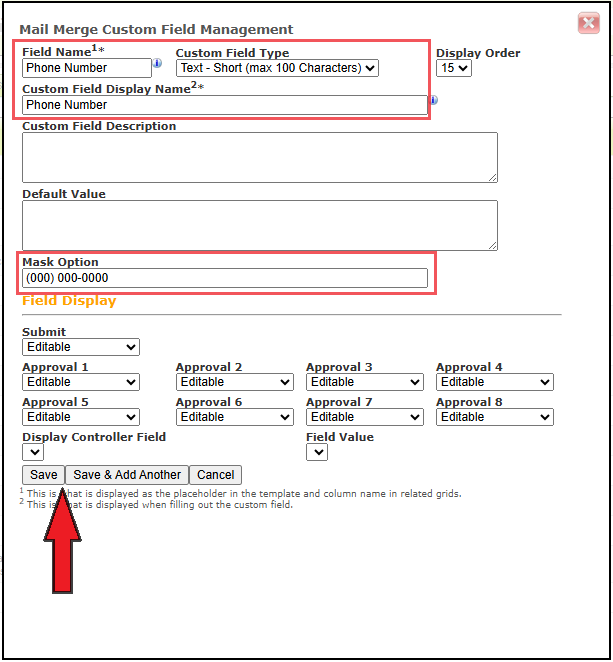Open the Submit field display dropdown

tap(81, 347)
